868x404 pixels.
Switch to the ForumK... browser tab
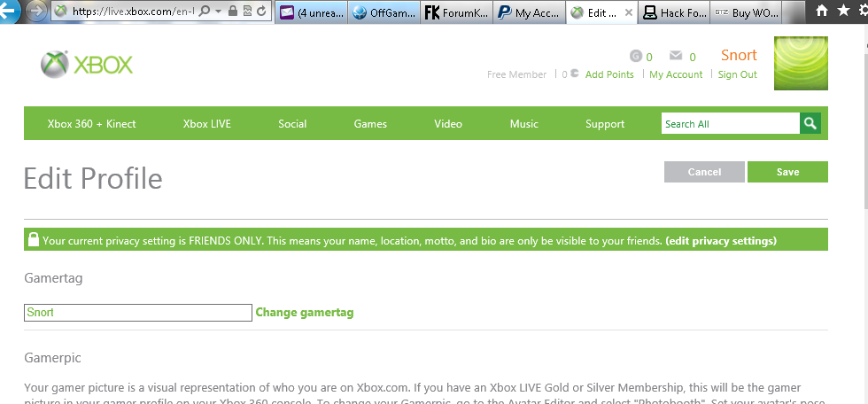click(x=456, y=12)
